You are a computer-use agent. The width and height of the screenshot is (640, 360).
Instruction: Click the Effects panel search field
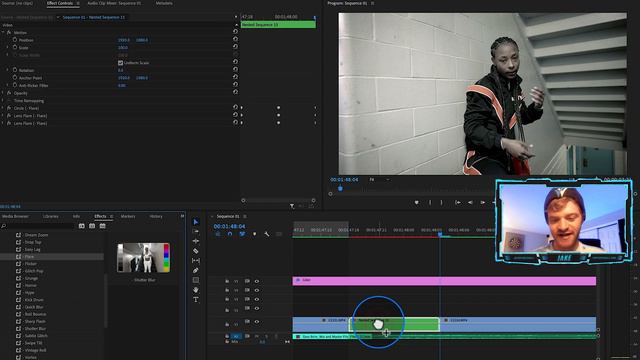[x=39, y=226]
